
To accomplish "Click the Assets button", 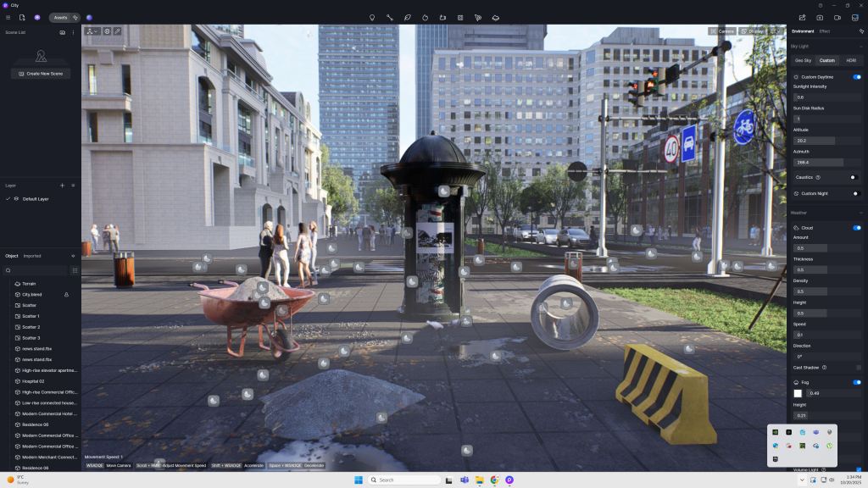I will (60, 17).
